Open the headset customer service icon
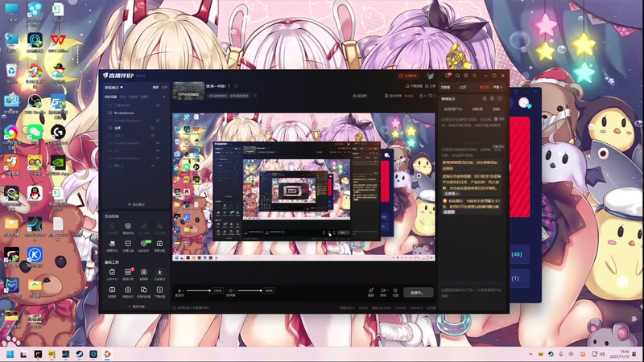This screenshot has width=644, height=362. pyautogui.click(x=457, y=76)
